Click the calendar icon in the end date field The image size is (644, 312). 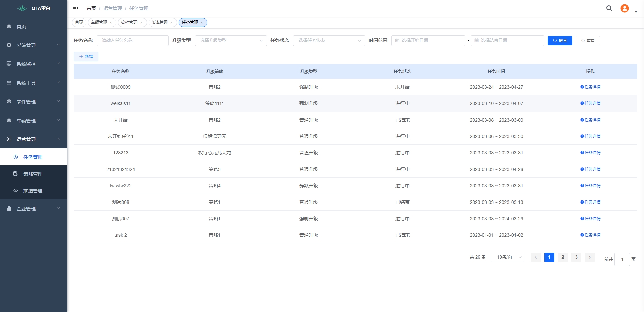476,40
